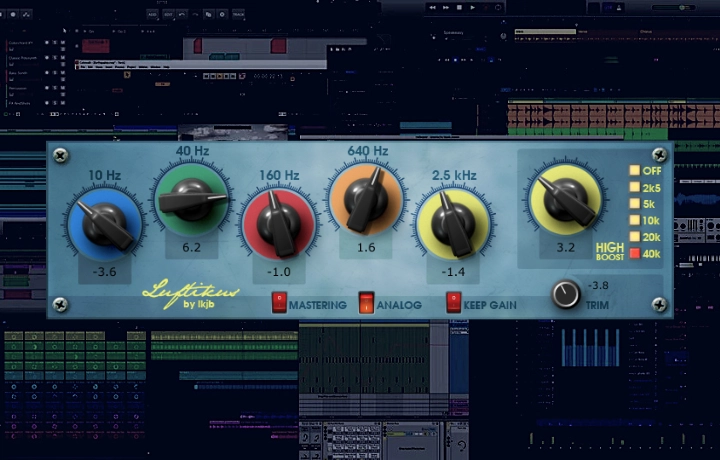Click the record button in background transport
Image resolution: width=720 pixels, height=460 pixels.
click(485, 7)
